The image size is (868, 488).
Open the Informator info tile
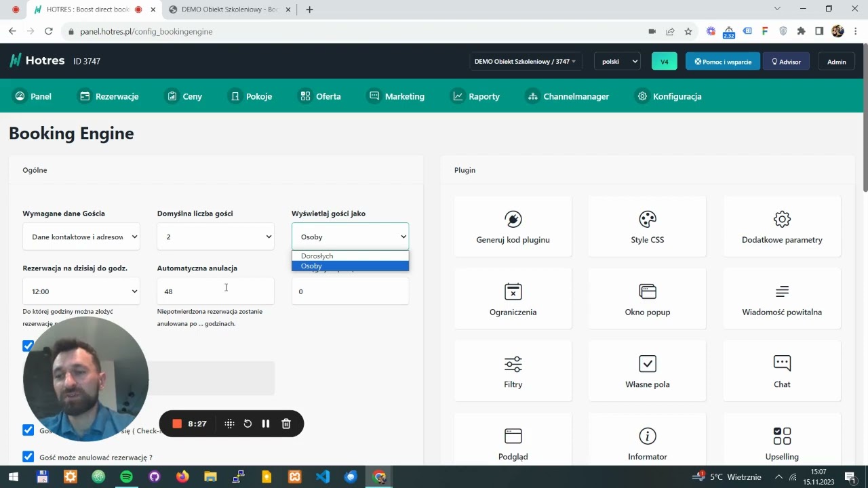[647, 441]
